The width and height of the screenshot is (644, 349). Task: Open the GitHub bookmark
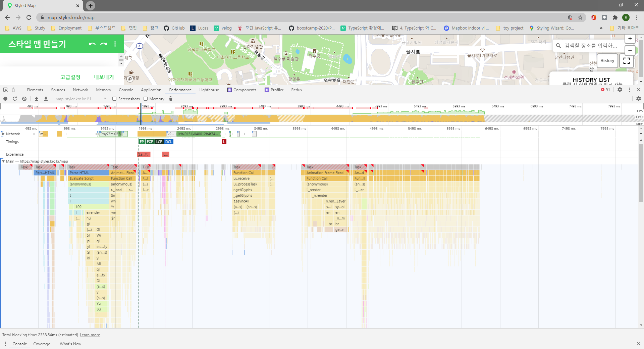pos(174,28)
